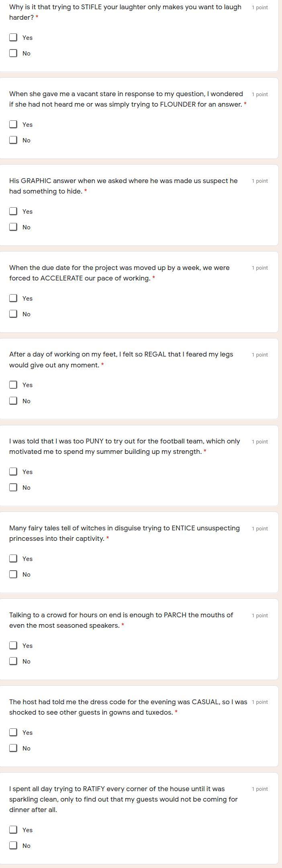
Task: Select No for the ACCELERATE question
Action: (x=13, y=314)
